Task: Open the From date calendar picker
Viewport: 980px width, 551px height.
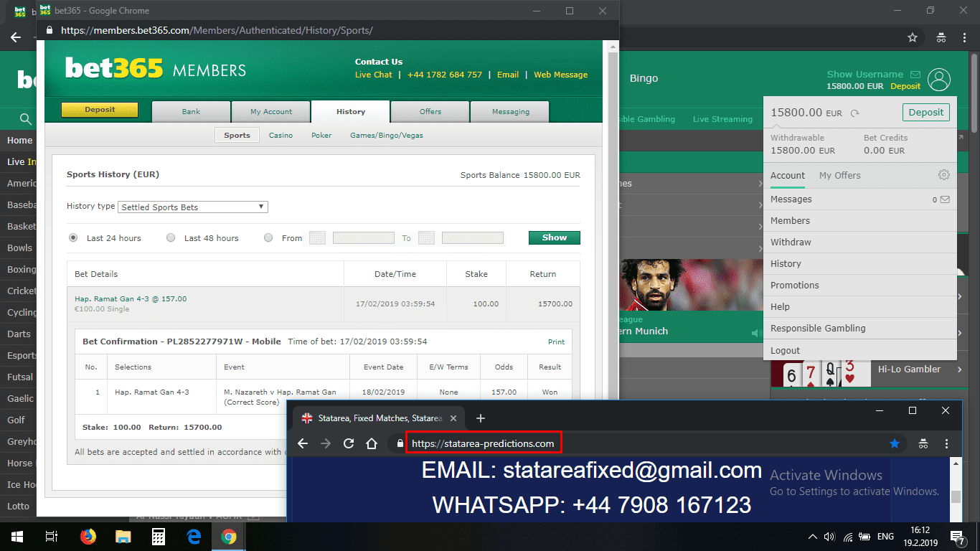Action: click(317, 238)
